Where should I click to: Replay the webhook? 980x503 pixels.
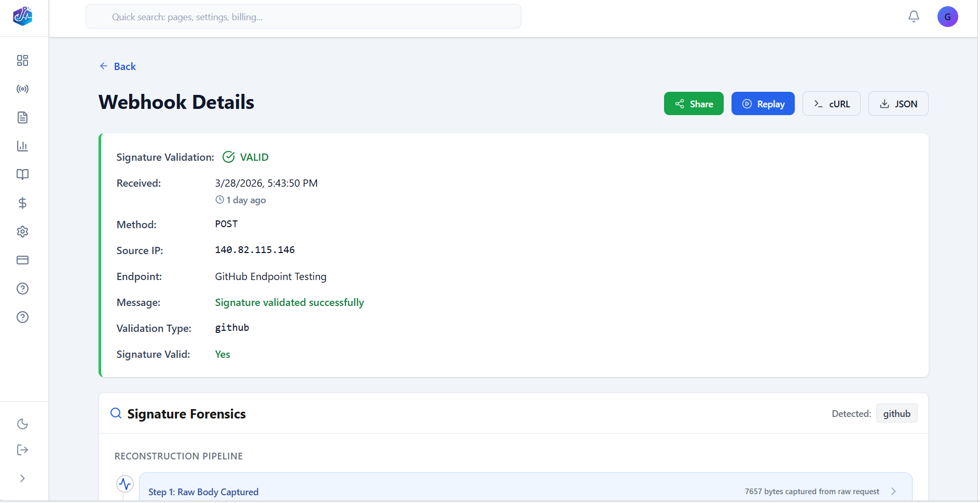[x=763, y=103]
